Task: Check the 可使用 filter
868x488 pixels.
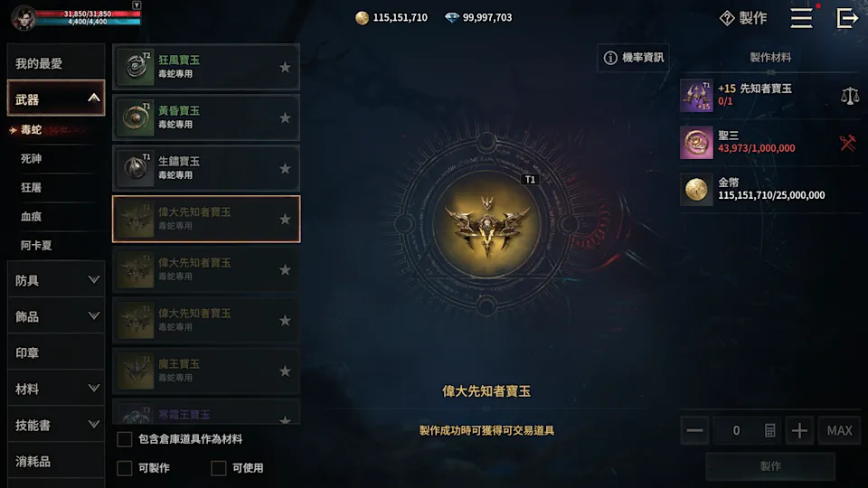Action: click(x=219, y=468)
